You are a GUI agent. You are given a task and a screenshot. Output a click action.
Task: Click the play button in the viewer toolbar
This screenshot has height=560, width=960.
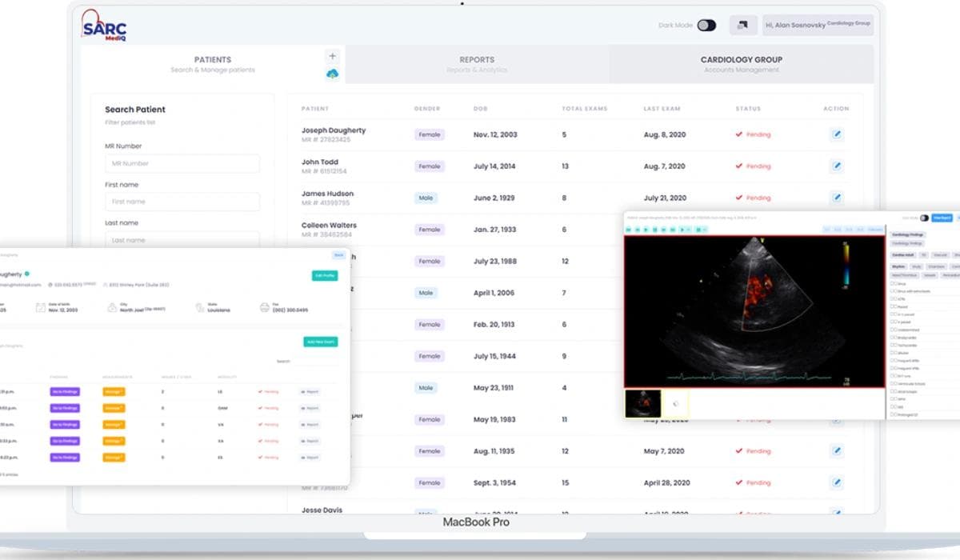pyautogui.click(x=646, y=230)
